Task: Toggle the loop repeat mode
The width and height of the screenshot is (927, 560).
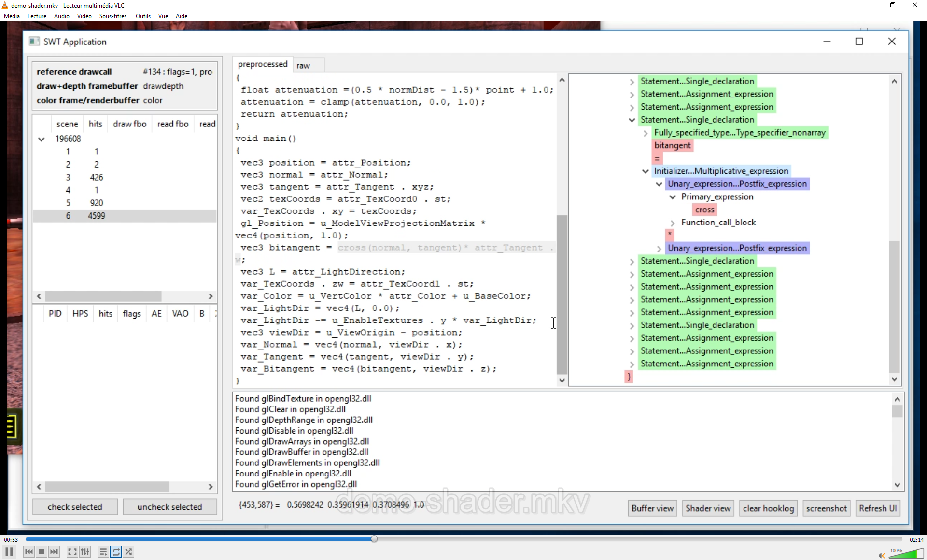Action: (x=116, y=552)
